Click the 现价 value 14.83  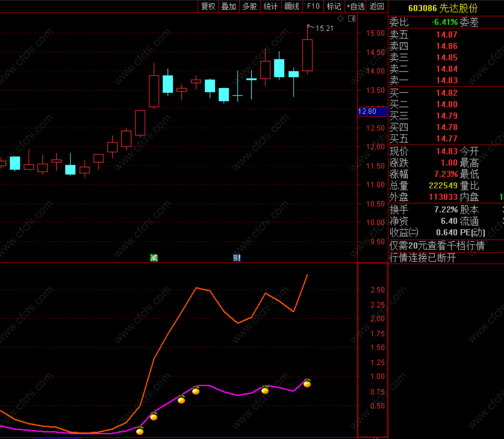tap(446, 151)
